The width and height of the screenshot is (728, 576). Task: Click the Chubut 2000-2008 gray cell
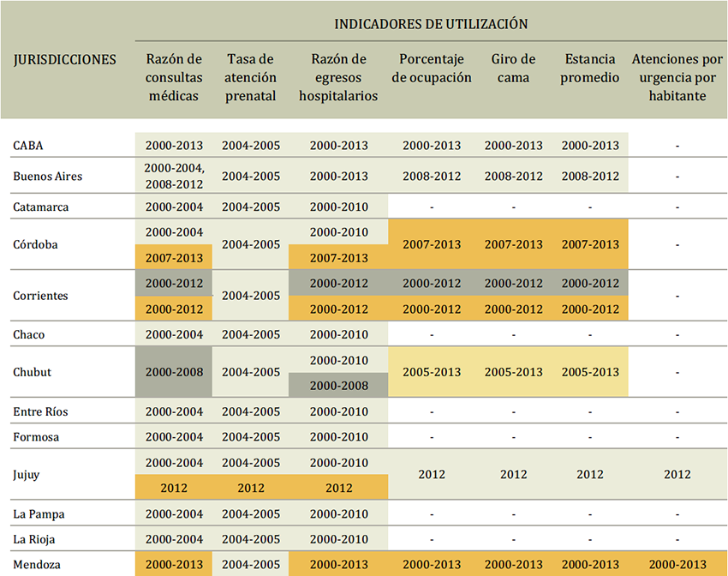[173, 372]
